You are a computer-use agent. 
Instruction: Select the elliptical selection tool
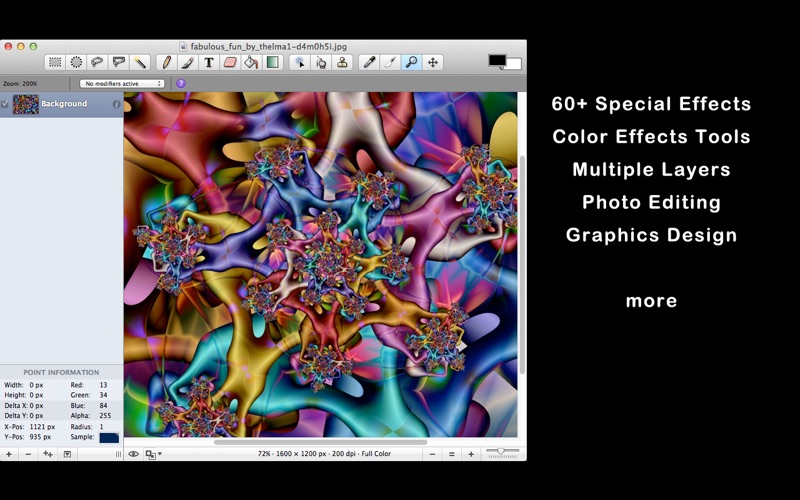coord(76,62)
